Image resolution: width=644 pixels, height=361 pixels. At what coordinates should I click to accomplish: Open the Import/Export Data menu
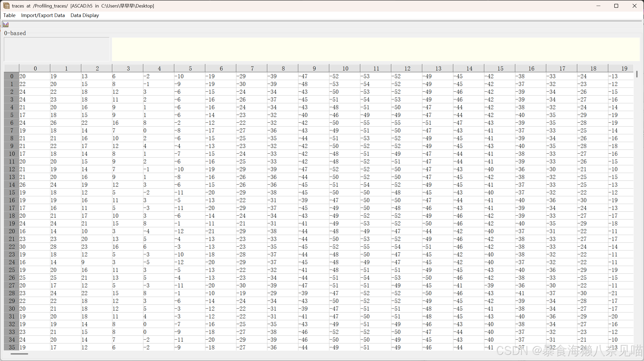(x=43, y=15)
